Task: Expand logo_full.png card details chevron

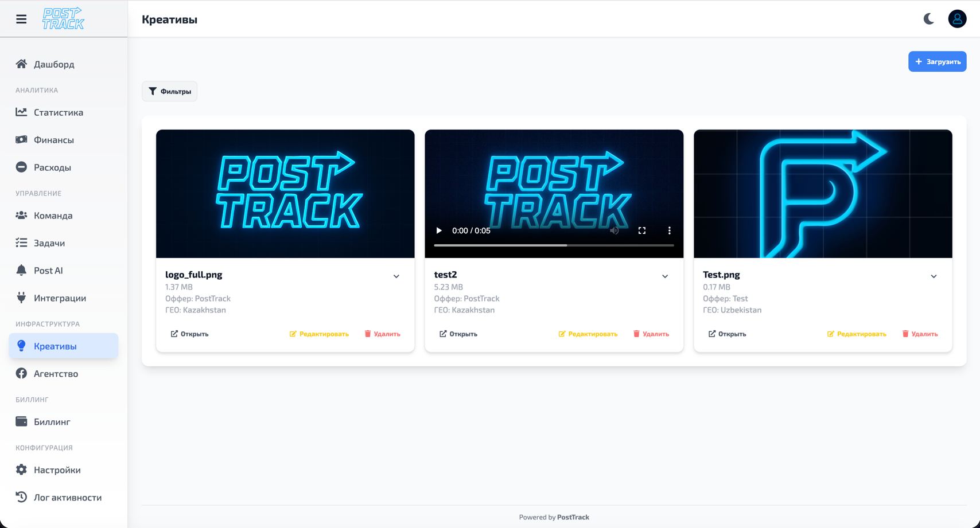Action: tap(396, 276)
